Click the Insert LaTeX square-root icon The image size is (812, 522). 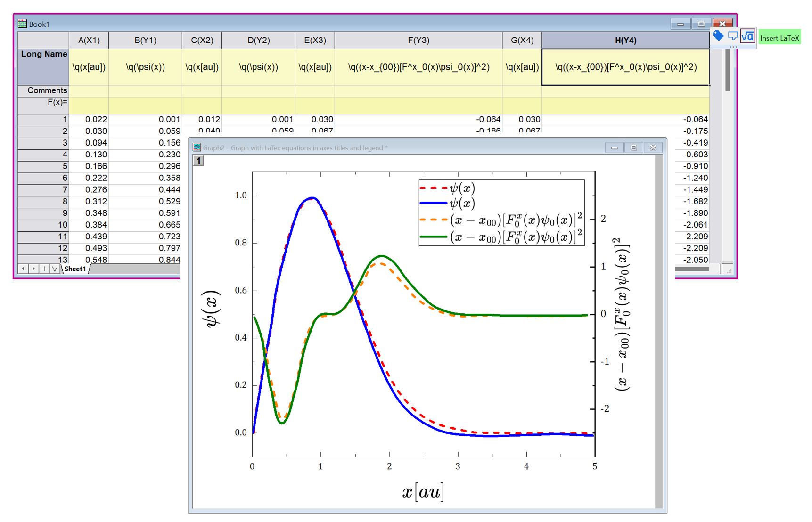[748, 36]
